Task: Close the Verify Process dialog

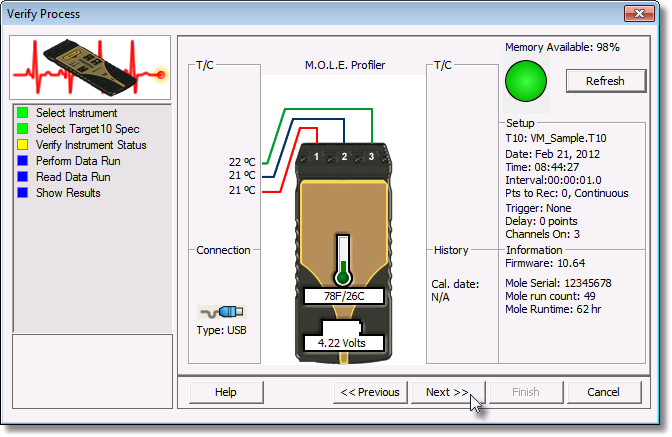Action: pyautogui.click(x=639, y=13)
